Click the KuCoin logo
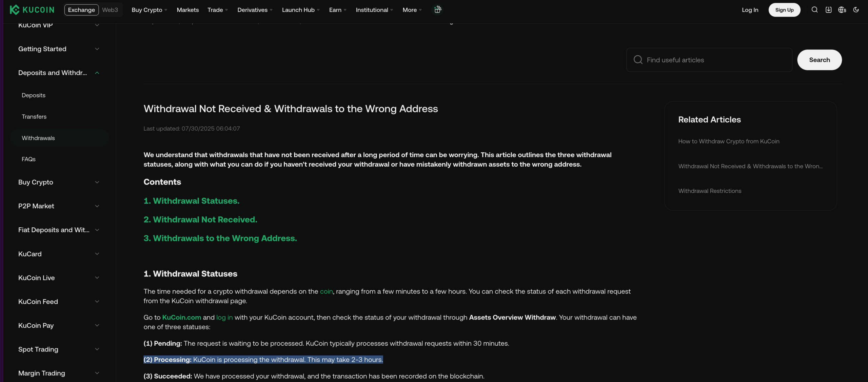 (x=32, y=10)
